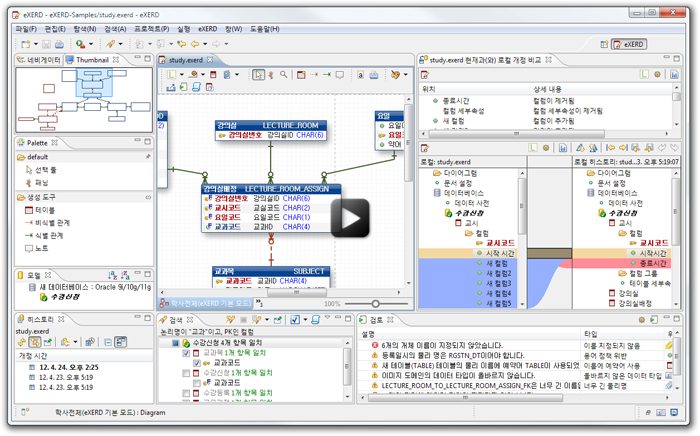Open the Back navigation history dropdown arrow
Image resolution: width=700 pixels, height=436 pixels.
point(205,44)
